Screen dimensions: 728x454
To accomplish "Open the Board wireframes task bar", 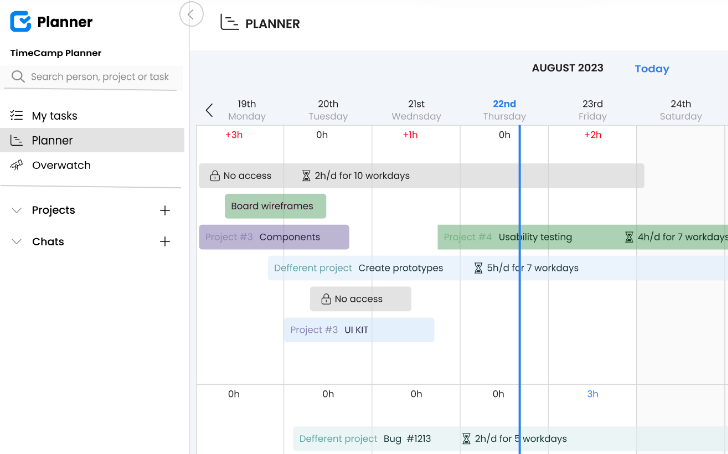I will click(x=275, y=207).
